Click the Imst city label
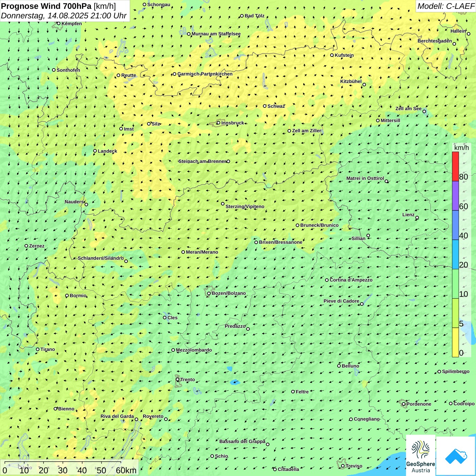The width and height of the screenshot is (476, 476). 129,129
